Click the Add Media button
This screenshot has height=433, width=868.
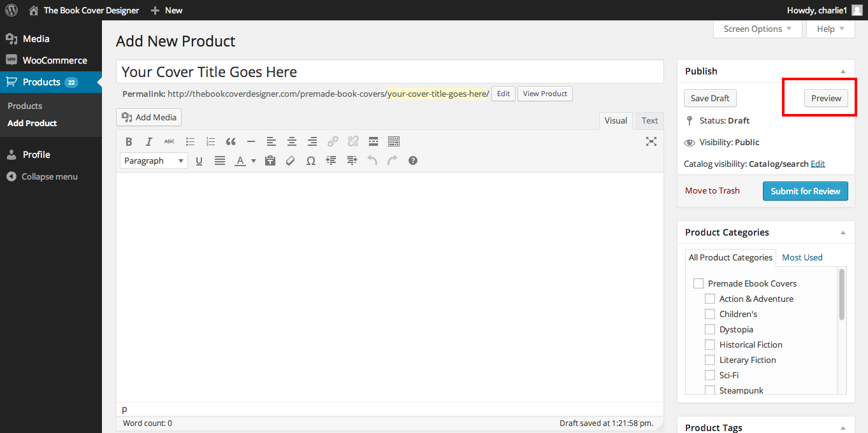[x=149, y=117]
